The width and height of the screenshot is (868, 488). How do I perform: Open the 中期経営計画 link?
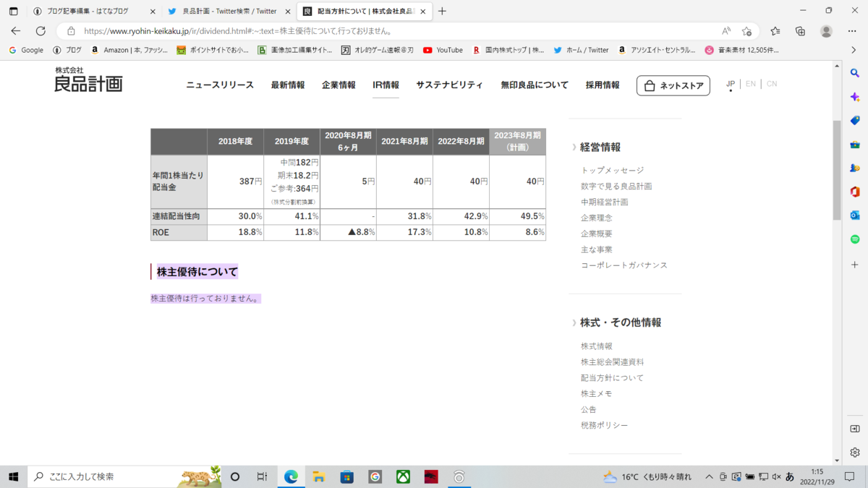pyautogui.click(x=604, y=202)
